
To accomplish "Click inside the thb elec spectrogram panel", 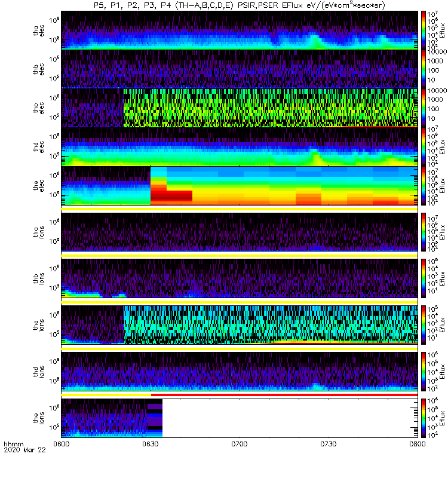I will pos(240,69).
